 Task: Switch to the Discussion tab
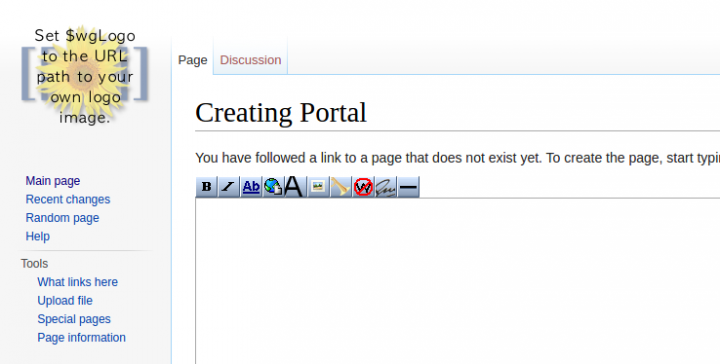(x=251, y=60)
